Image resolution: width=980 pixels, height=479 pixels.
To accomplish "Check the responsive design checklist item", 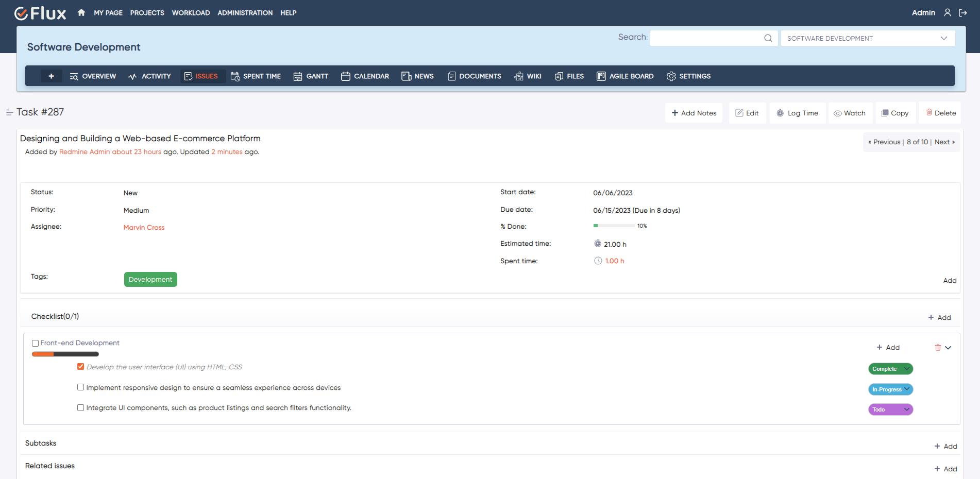I will pos(80,387).
